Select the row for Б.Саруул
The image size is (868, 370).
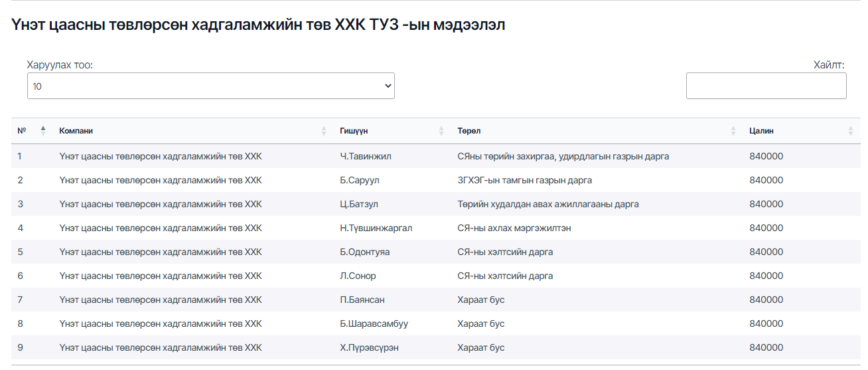pos(360,180)
